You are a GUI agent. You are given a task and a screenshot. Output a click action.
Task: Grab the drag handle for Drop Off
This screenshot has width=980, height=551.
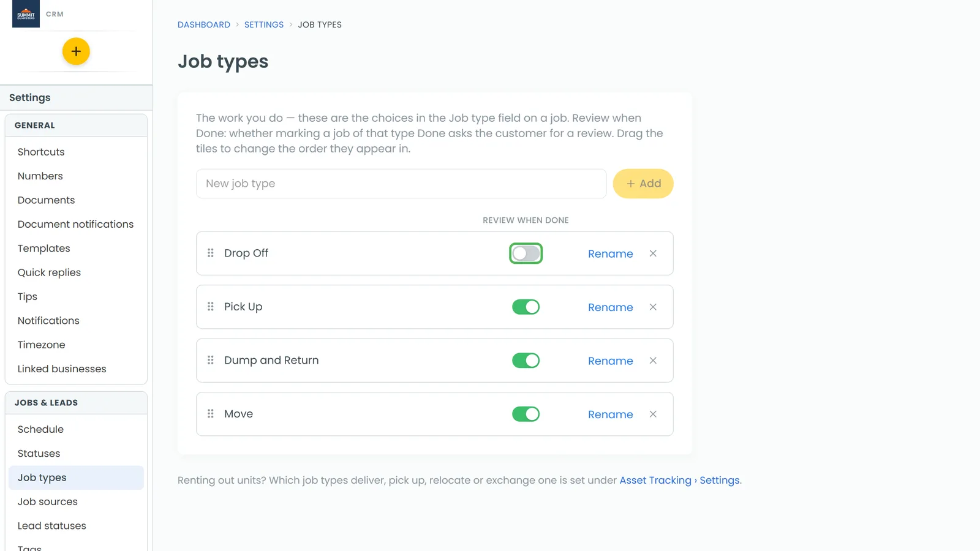coord(211,253)
